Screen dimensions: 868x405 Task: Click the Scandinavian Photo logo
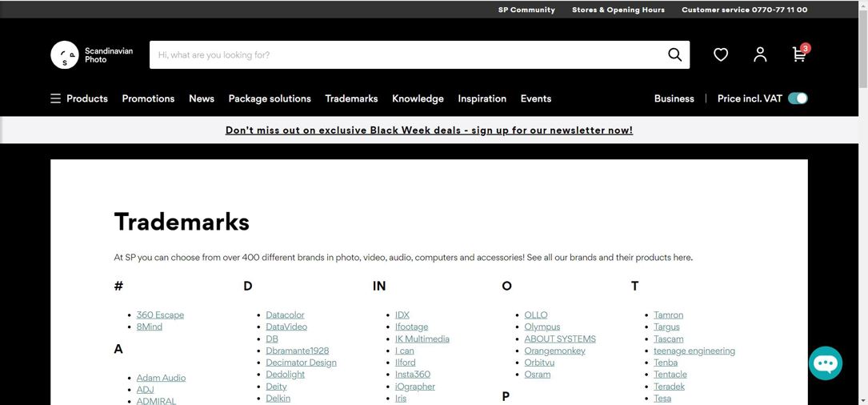(92, 55)
